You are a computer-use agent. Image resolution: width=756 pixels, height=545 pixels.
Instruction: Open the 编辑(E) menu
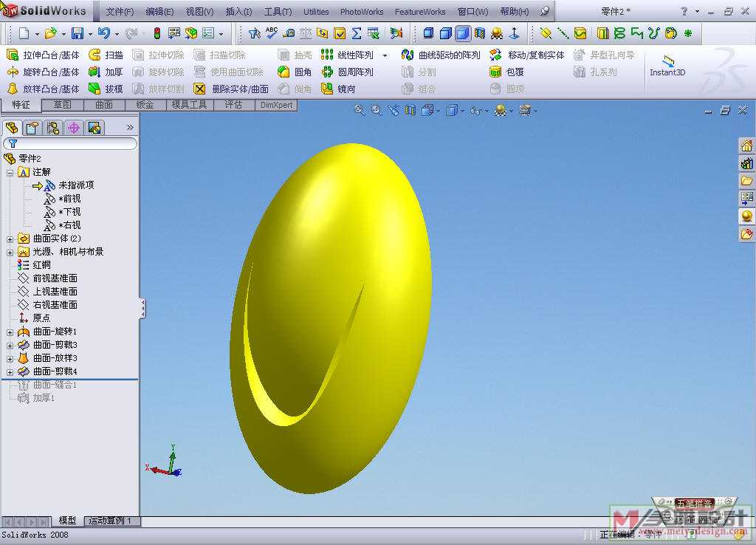[159, 12]
